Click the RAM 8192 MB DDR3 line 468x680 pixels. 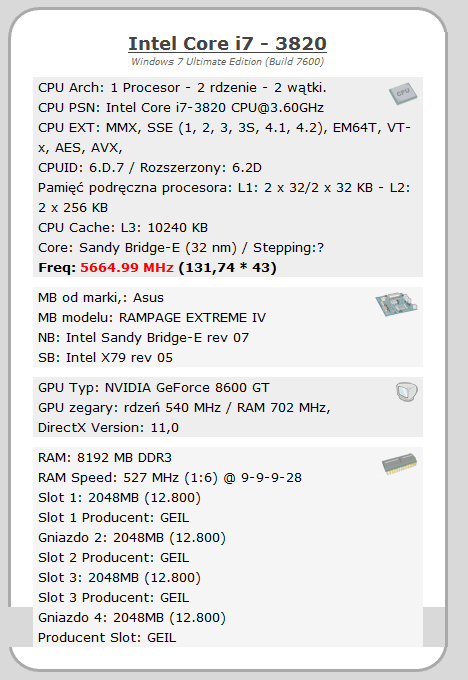(105, 458)
